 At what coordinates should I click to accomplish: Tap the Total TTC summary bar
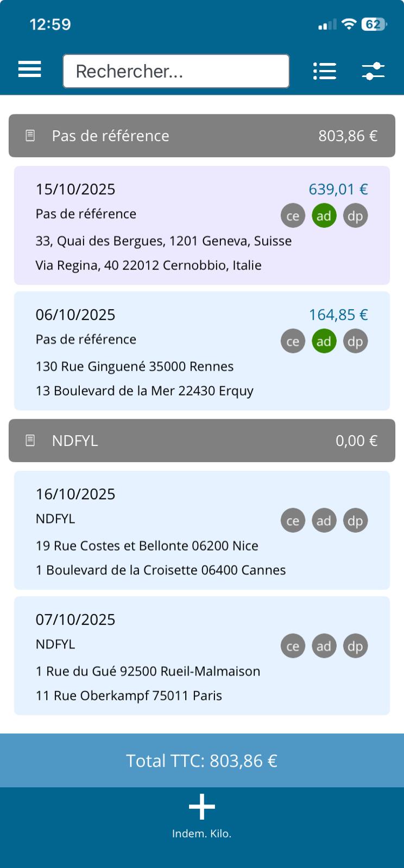pos(201,761)
